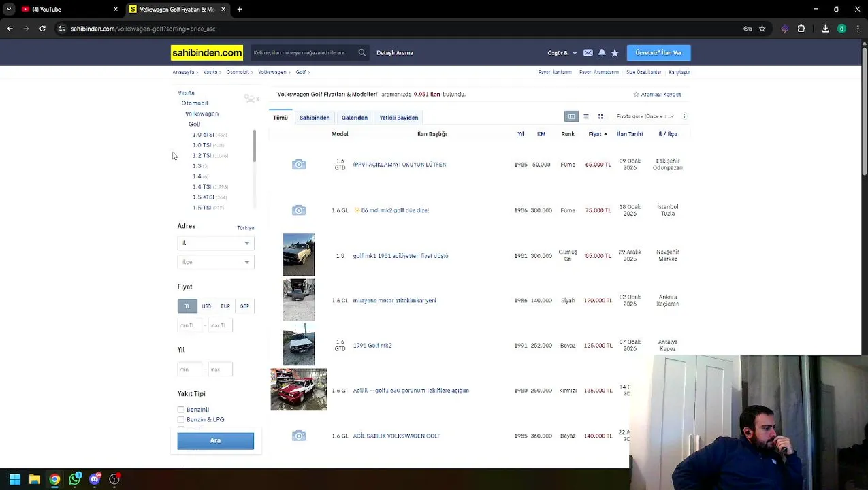
Task: Click the category panel collapse icon
Action: click(x=252, y=99)
